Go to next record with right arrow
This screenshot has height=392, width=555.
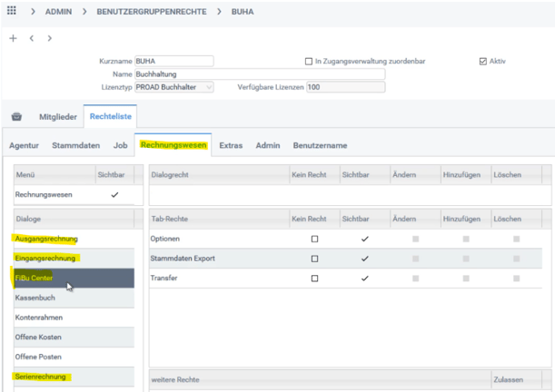tap(50, 39)
